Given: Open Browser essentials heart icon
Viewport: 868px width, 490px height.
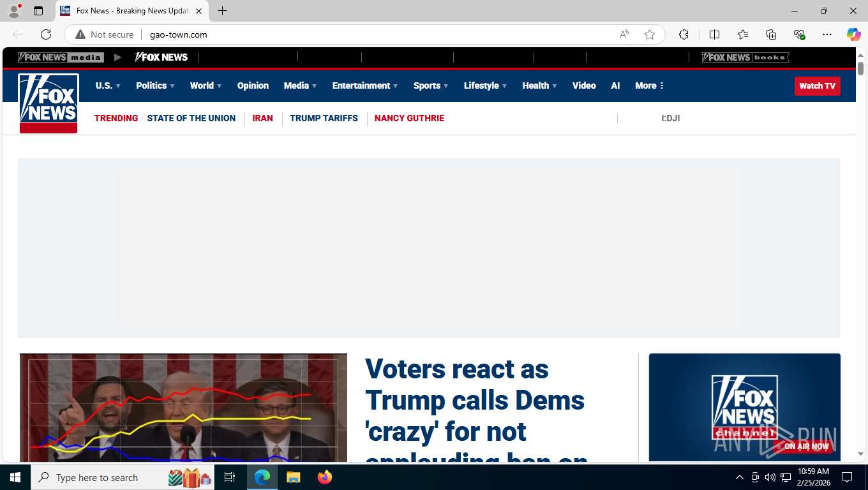Looking at the screenshot, I should (x=799, y=34).
